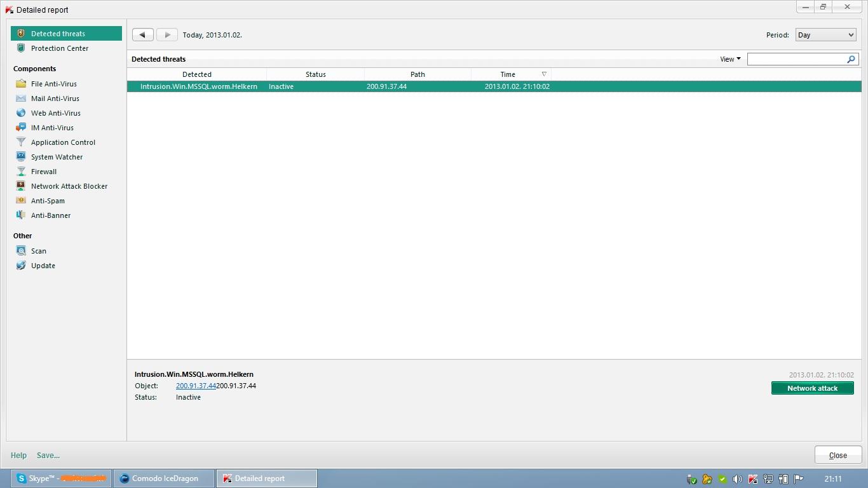This screenshot has width=868, height=488.
Task: Go to previous day with back arrow
Action: 142,35
